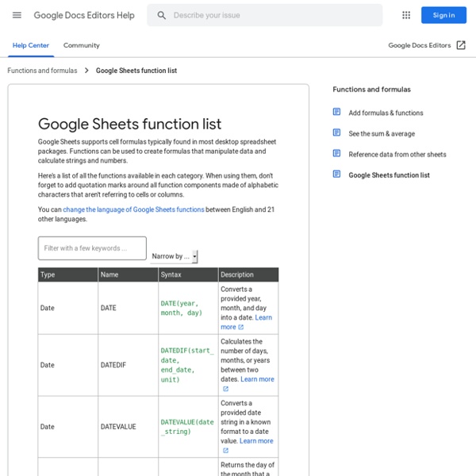Click the Google Docs Editors Help title

click(x=84, y=15)
